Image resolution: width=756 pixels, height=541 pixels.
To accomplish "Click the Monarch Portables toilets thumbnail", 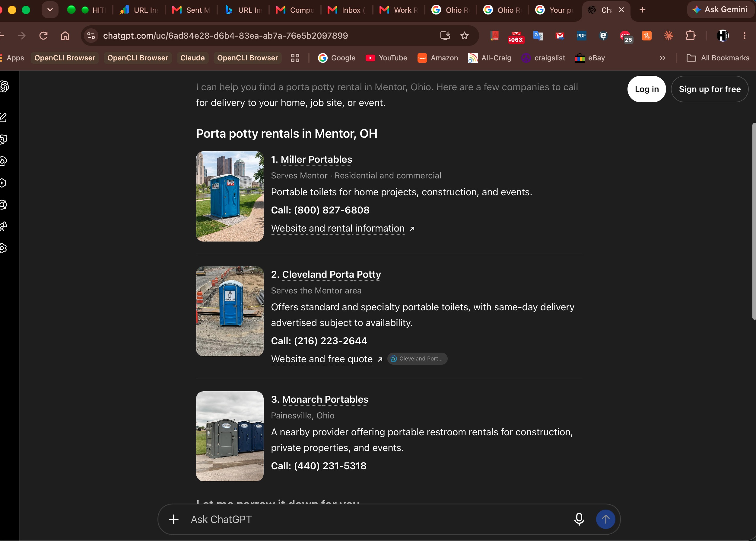I will tap(230, 436).
